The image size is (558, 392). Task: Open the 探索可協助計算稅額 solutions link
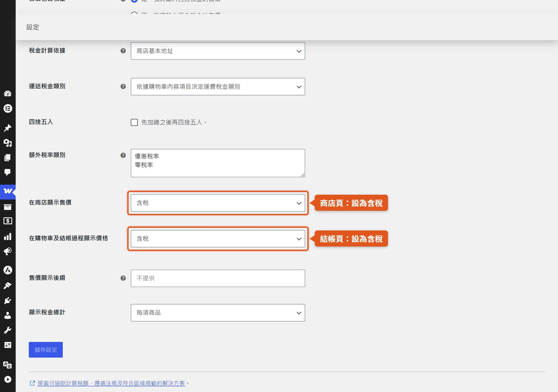pyautogui.click(x=111, y=383)
